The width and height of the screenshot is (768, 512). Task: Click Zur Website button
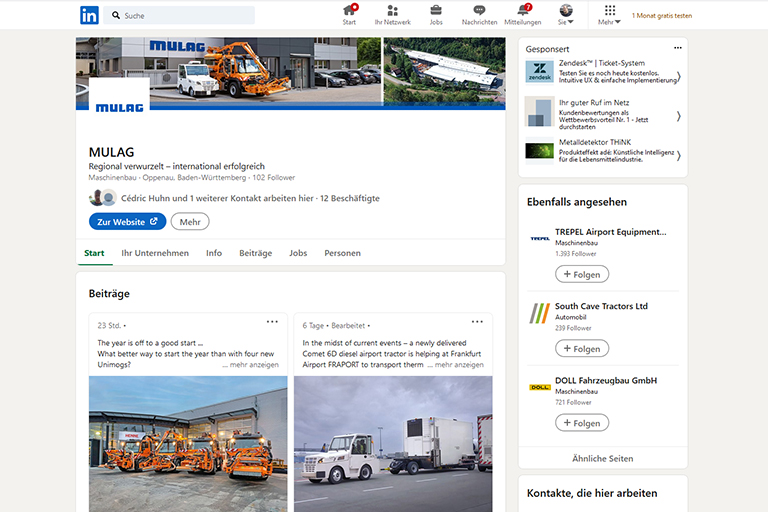127,221
